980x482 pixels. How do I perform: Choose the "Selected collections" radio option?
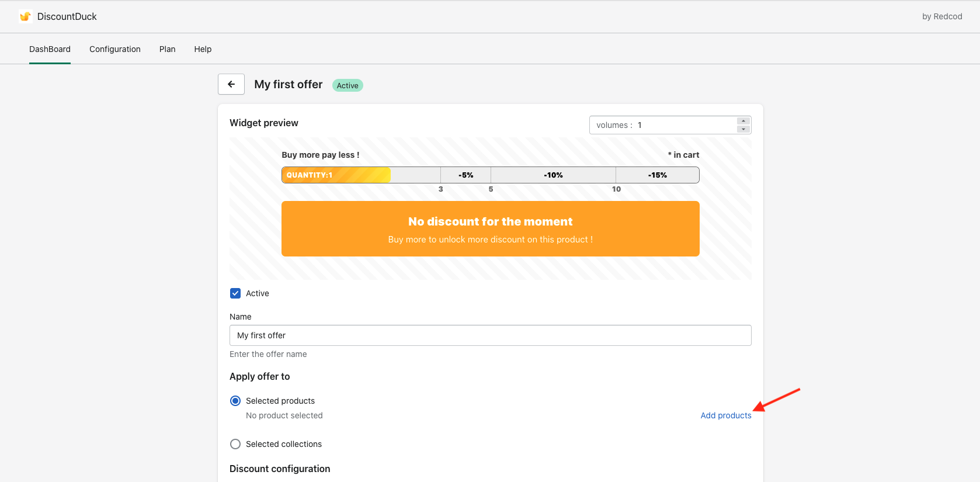[235, 444]
